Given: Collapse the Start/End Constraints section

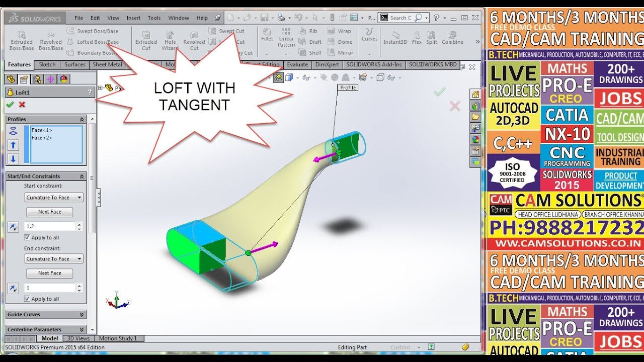Looking at the screenshot, I should pos(82,176).
